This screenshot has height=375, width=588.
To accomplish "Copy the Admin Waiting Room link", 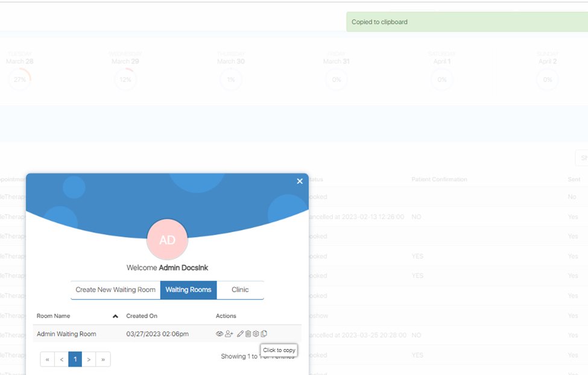I will (x=264, y=334).
